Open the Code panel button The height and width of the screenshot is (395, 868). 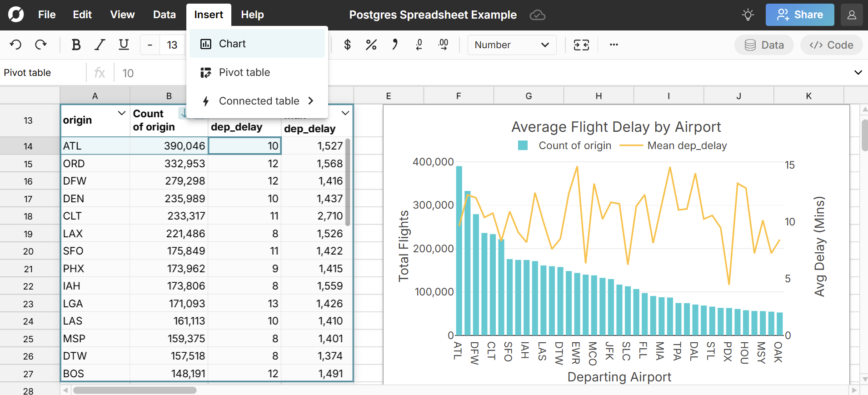coord(831,45)
